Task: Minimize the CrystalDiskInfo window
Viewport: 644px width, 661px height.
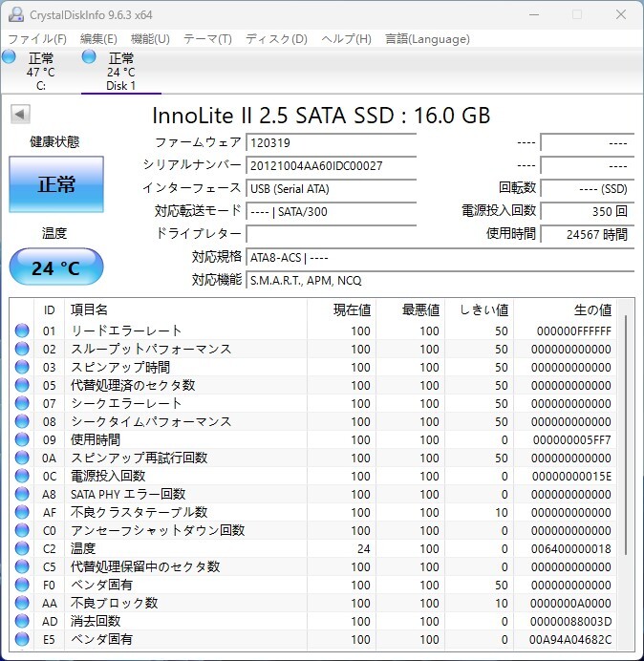Action: tap(534, 14)
